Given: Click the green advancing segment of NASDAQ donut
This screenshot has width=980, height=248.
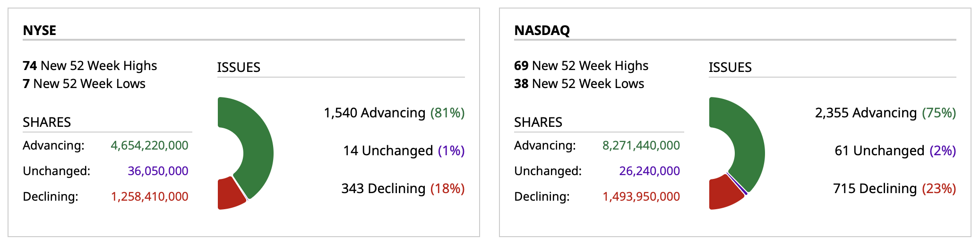Looking at the screenshot, I should pyautogui.click(x=749, y=147).
